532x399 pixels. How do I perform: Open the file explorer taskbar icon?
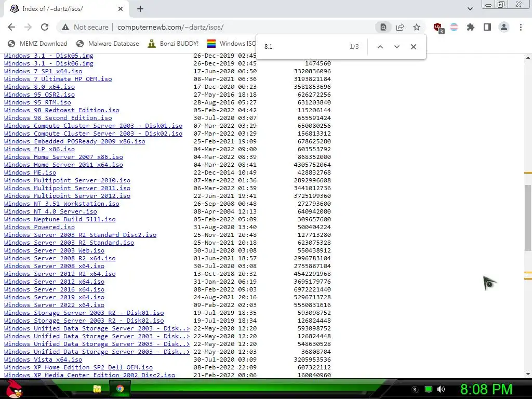pos(97,389)
